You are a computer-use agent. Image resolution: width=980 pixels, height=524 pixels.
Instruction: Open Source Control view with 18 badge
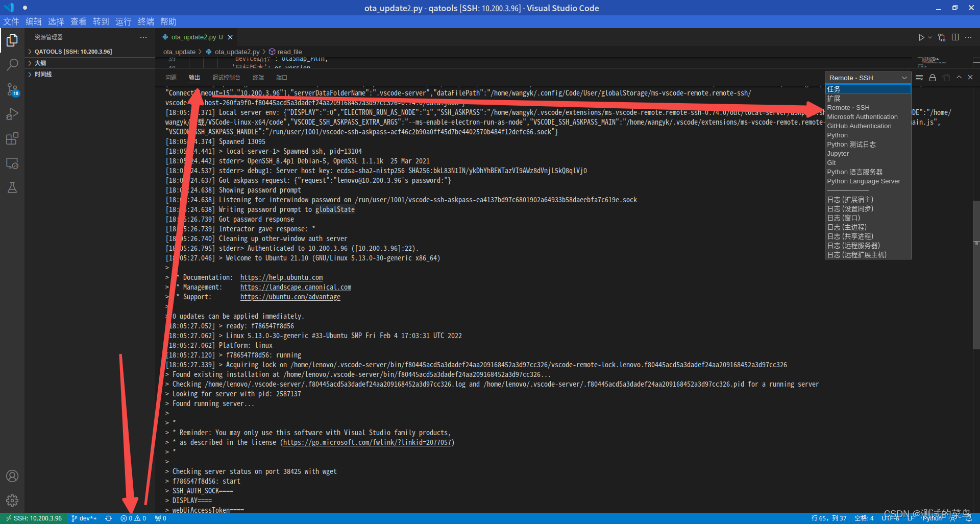click(x=12, y=90)
